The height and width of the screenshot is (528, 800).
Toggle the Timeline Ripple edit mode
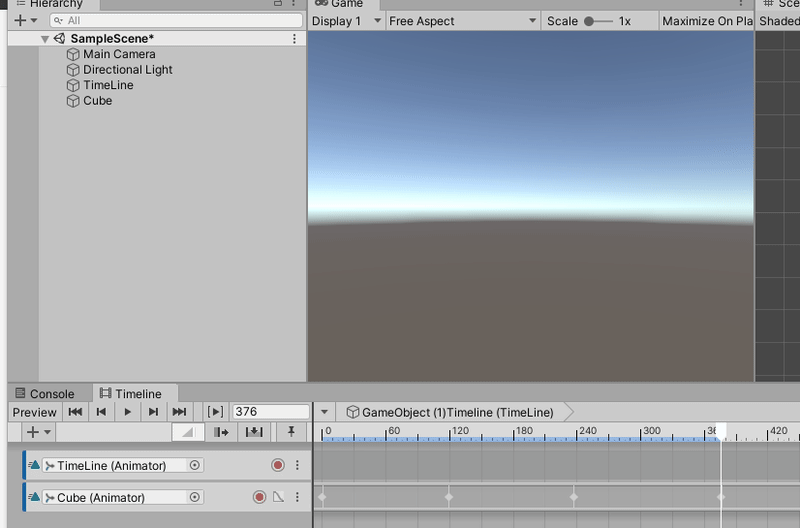click(221, 432)
